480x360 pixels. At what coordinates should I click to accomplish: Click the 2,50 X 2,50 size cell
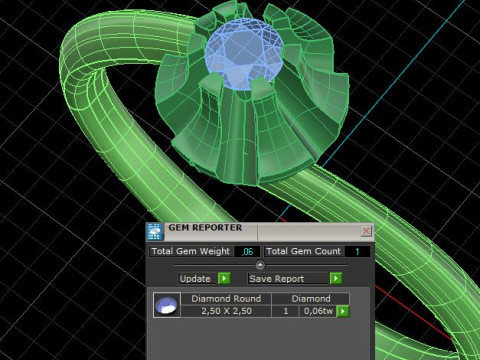(x=226, y=311)
